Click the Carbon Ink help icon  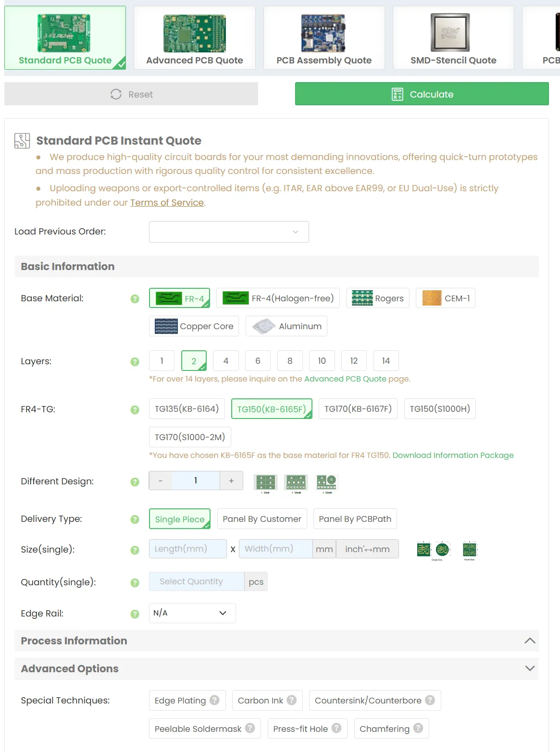tap(292, 700)
